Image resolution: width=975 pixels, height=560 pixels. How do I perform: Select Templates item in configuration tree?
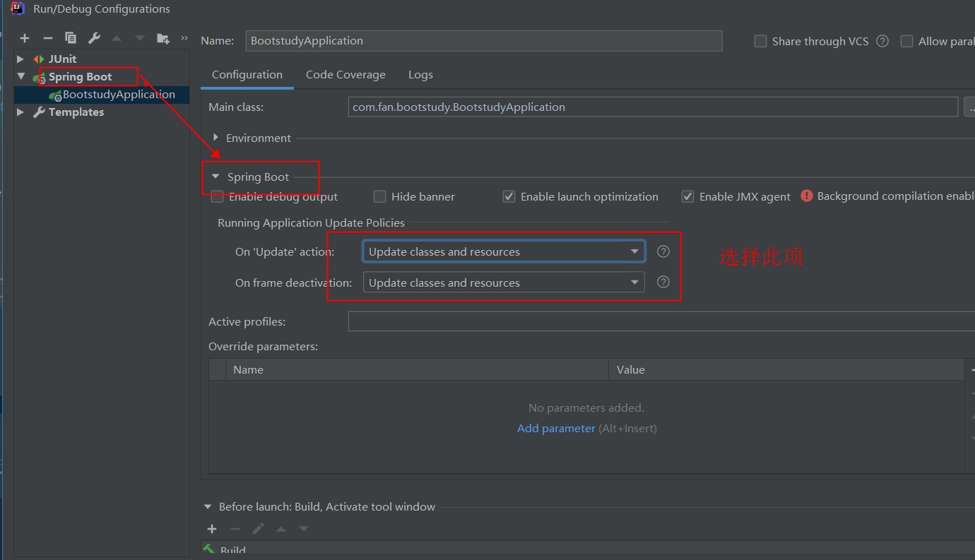pyautogui.click(x=76, y=112)
